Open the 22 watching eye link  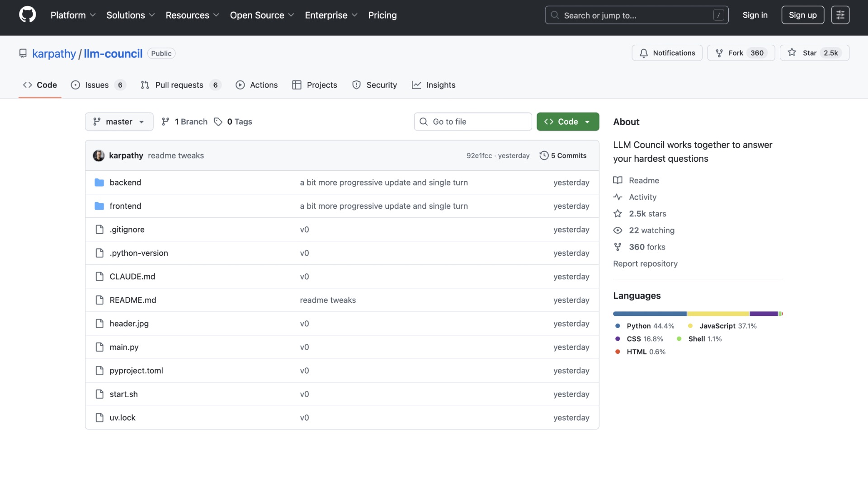point(651,230)
